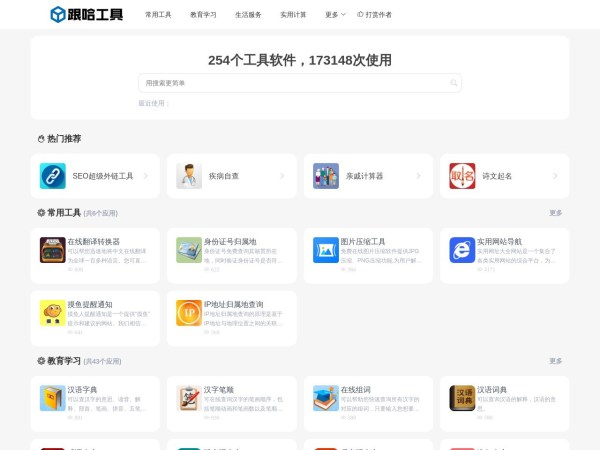
Task: Click the 疾病自查 doctor icon
Action: click(x=189, y=176)
